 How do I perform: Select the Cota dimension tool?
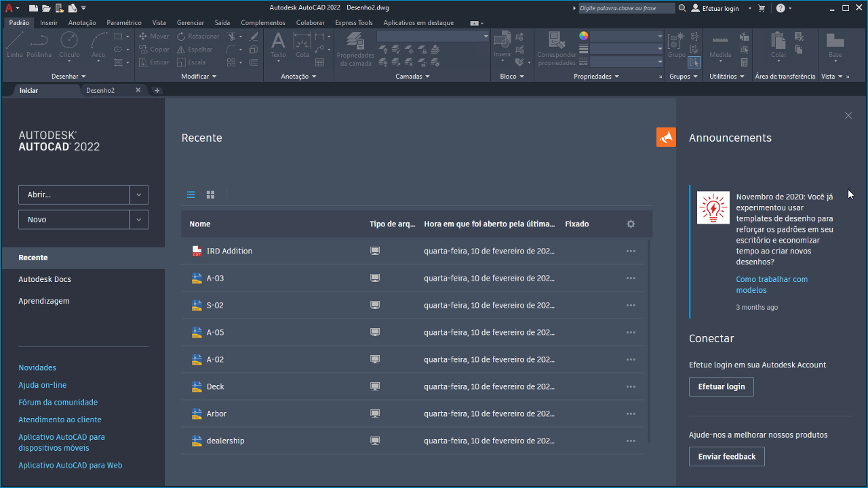[x=302, y=45]
